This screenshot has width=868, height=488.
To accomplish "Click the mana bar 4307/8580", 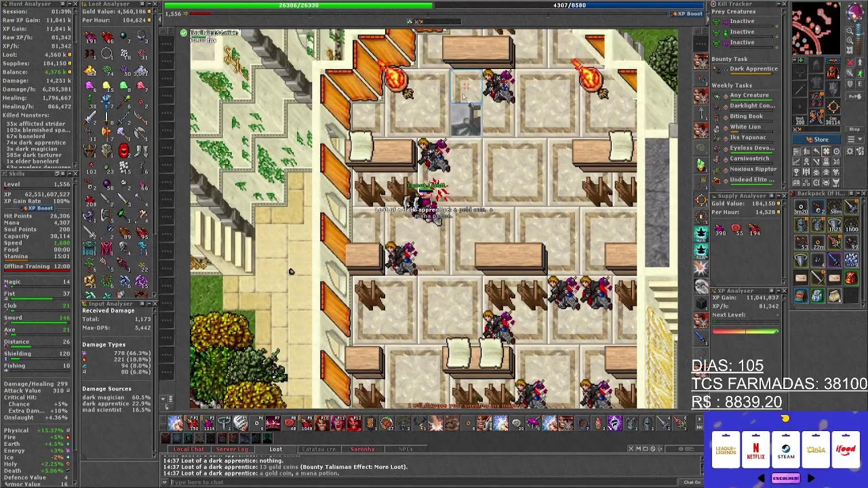I will (570, 5).
